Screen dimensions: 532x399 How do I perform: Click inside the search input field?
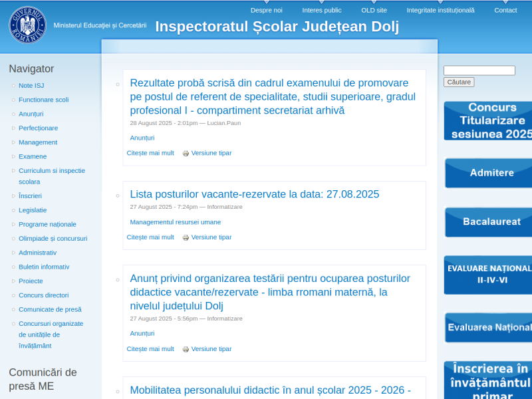479,70
